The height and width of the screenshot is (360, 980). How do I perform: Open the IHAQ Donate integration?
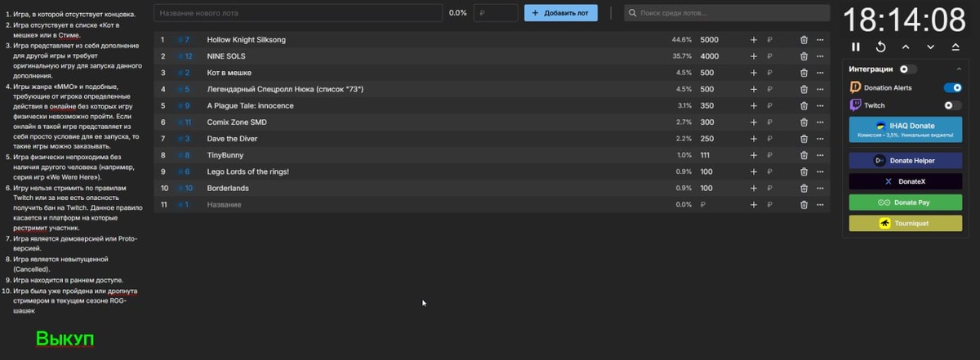tap(905, 129)
